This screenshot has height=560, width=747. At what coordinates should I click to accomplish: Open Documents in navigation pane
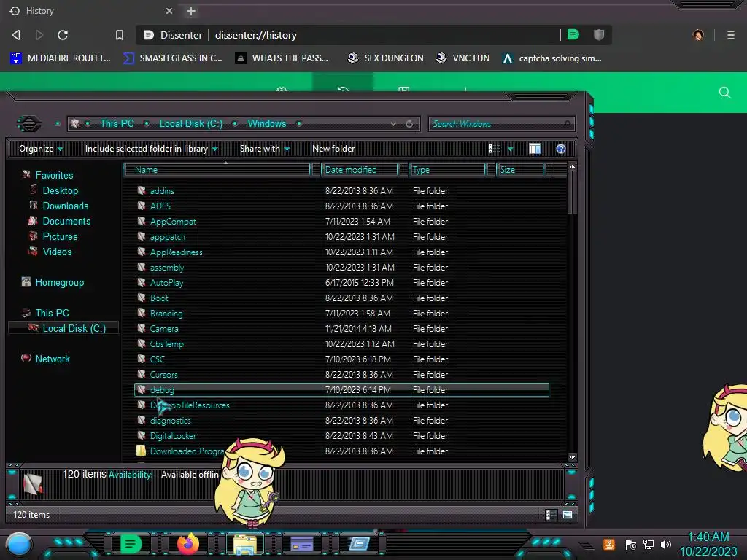point(66,221)
